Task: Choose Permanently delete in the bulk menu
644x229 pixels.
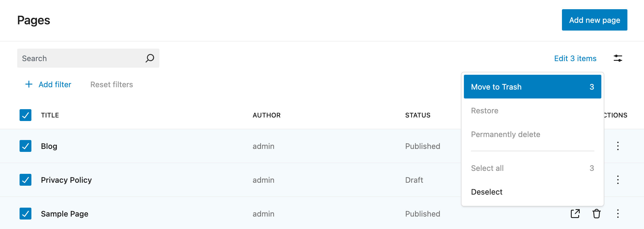Action: point(532,134)
